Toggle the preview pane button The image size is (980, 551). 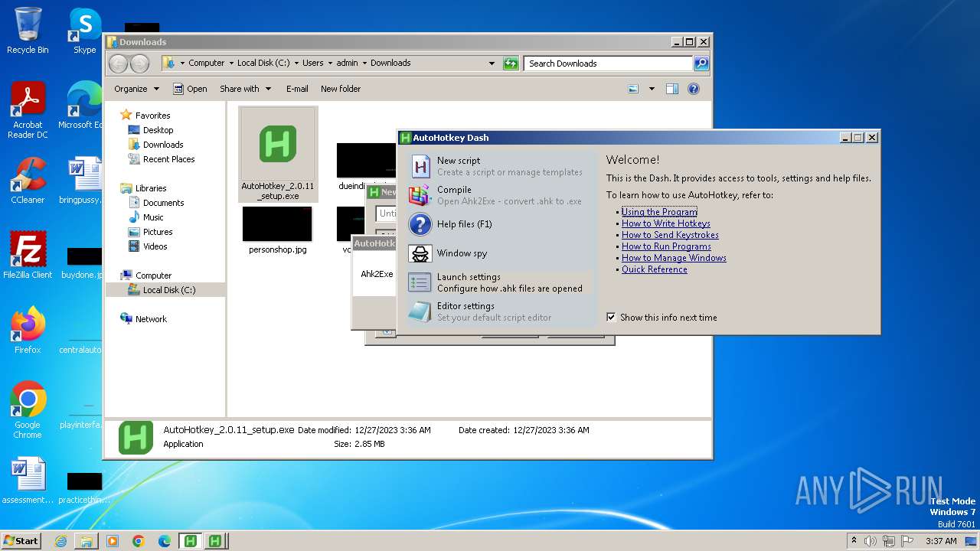(672, 89)
